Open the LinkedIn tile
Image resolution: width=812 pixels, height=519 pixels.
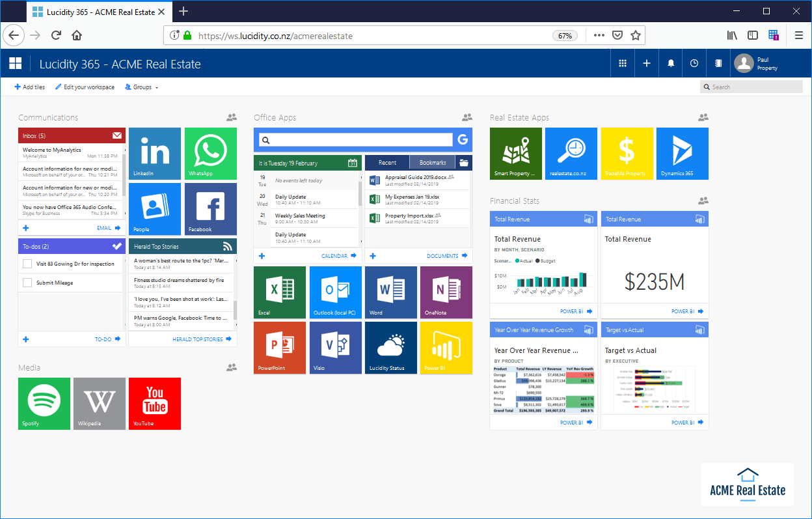(155, 154)
